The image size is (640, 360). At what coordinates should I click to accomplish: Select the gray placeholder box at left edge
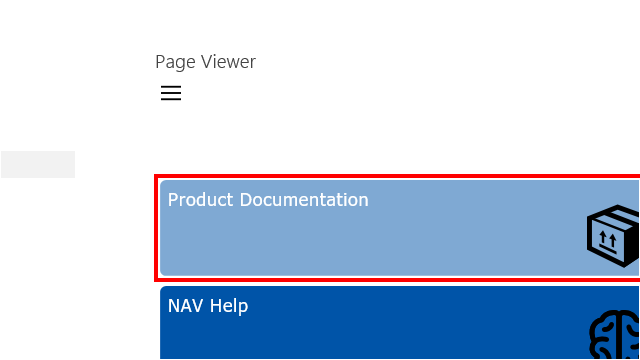38,164
